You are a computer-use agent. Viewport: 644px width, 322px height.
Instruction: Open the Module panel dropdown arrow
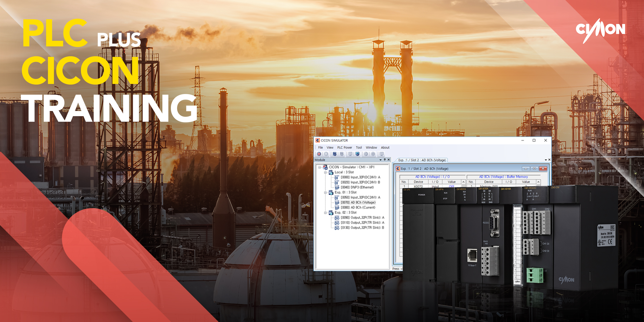coord(381,160)
